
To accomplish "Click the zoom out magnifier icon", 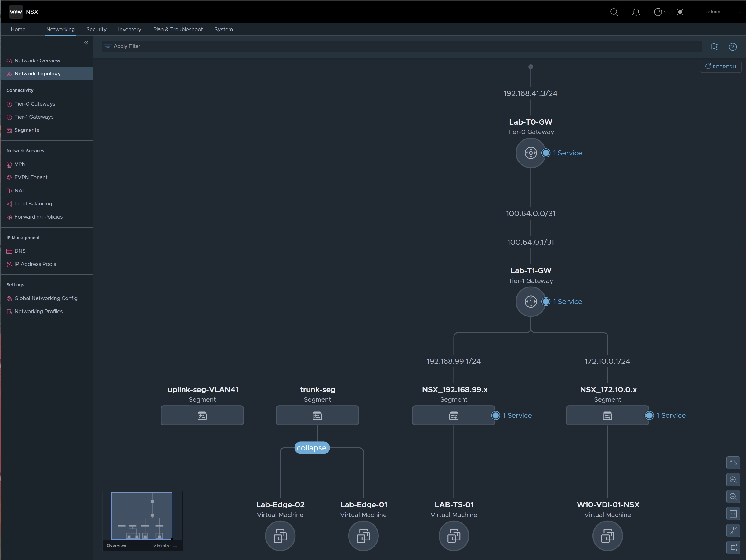I will point(733,497).
